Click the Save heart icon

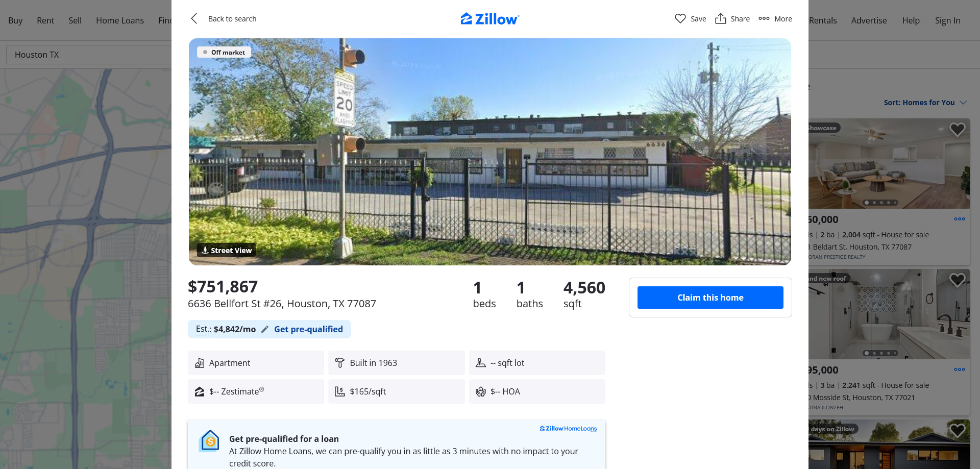click(680, 19)
